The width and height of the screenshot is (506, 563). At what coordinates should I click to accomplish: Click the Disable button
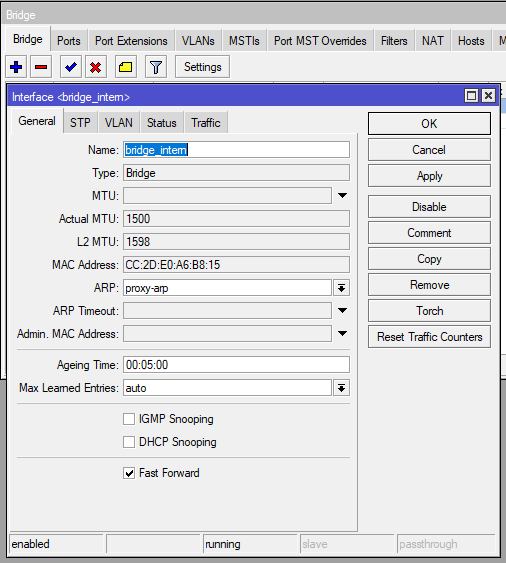tap(429, 207)
